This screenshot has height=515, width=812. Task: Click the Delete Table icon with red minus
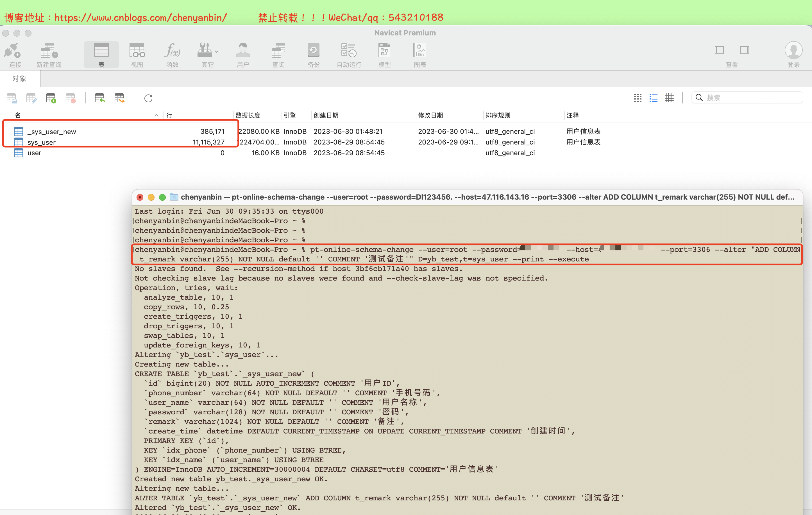(71, 98)
